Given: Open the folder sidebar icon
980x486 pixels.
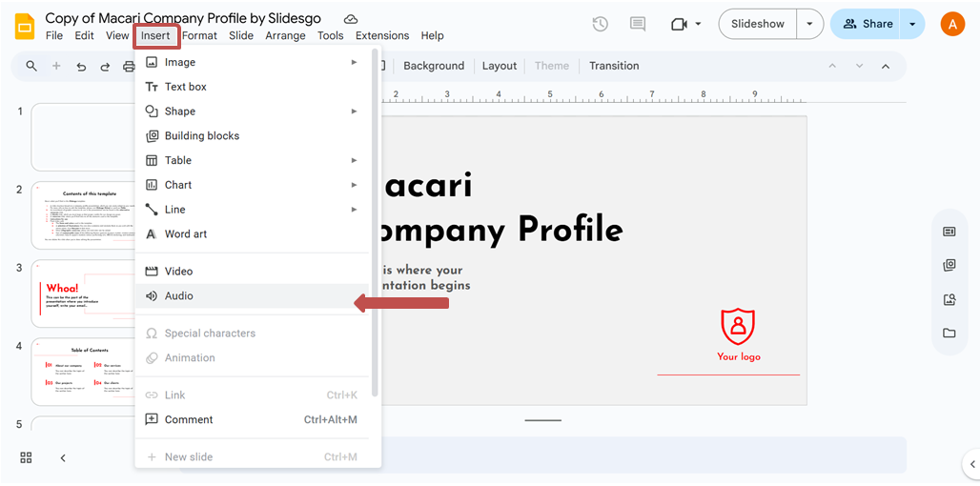Looking at the screenshot, I should point(949,333).
